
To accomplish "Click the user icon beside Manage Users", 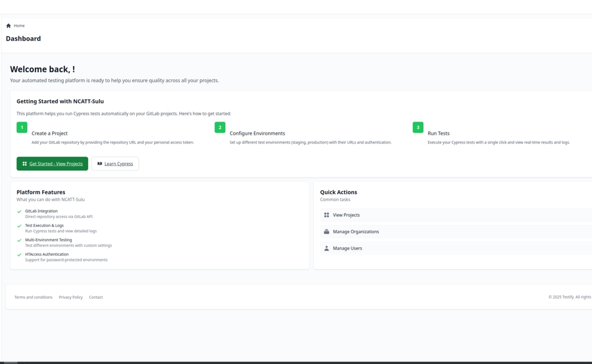I will pyautogui.click(x=327, y=248).
